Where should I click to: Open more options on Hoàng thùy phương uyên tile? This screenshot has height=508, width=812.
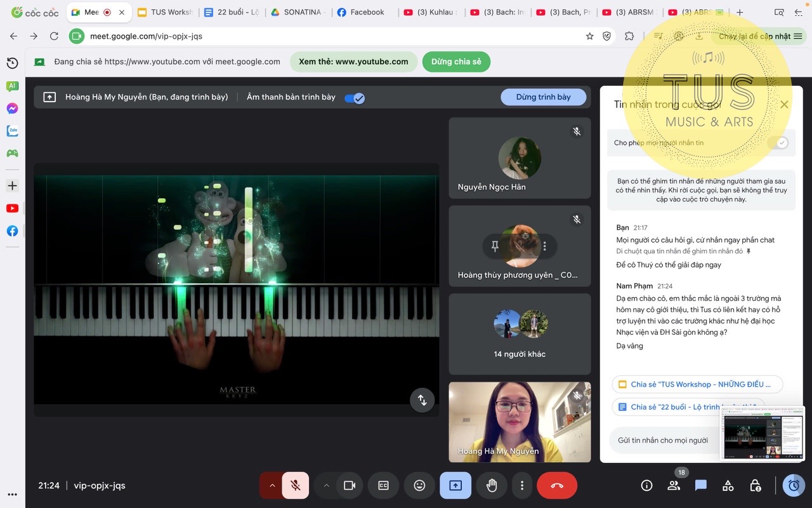click(544, 246)
